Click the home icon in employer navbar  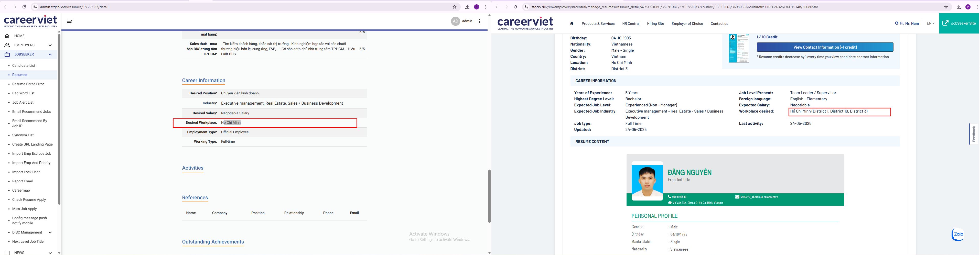pyautogui.click(x=572, y=23)
